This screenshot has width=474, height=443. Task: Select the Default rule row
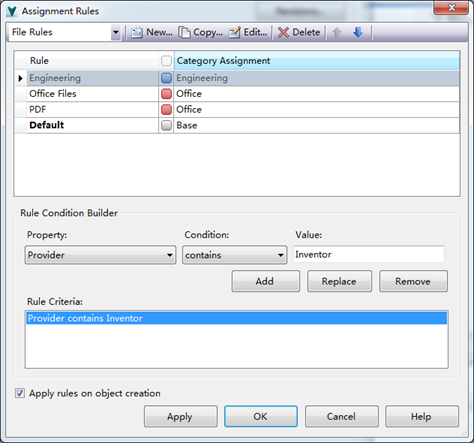pyautogui.click(x=237, y=125)
